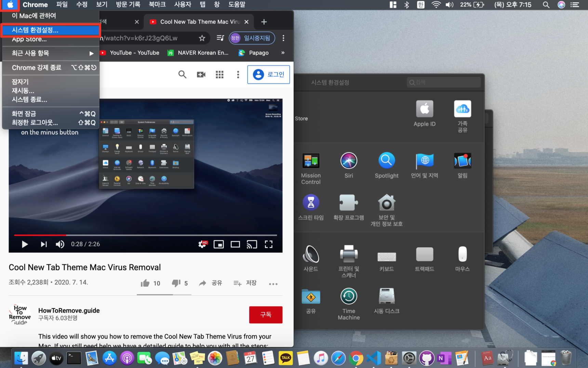
Task: Play the YouTube video
Action: (25, 244)
